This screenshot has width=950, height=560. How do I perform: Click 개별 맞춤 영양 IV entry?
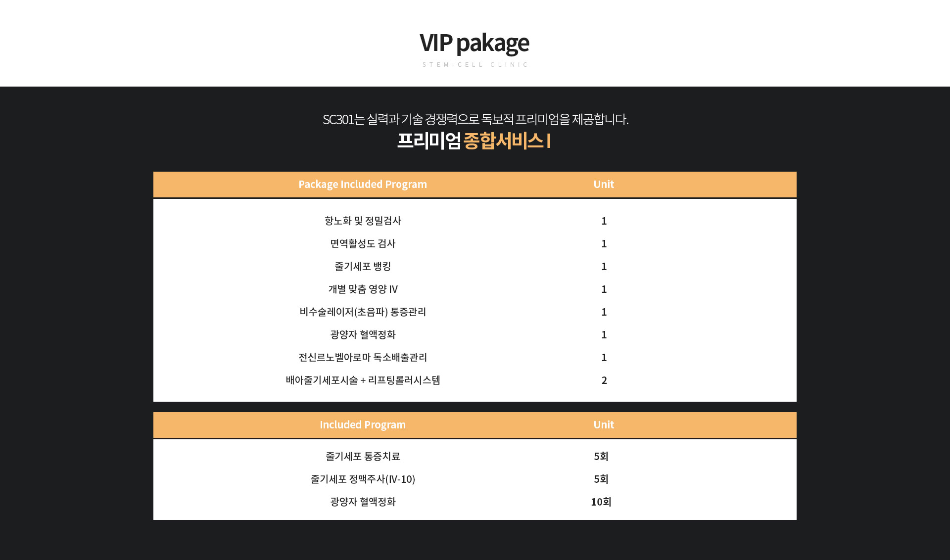[363, 289]
